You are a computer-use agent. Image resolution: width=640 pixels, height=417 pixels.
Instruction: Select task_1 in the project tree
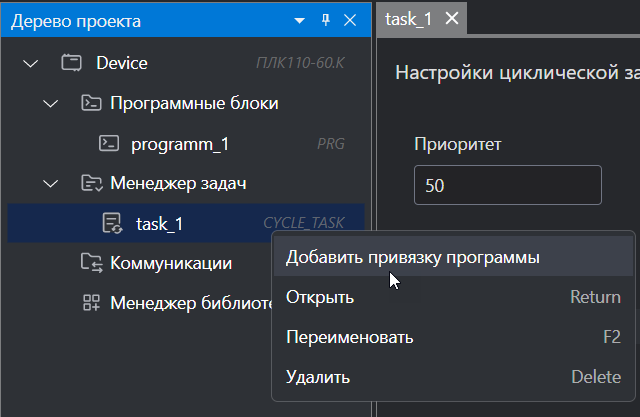pyautogui.click(x=159, y=224)
